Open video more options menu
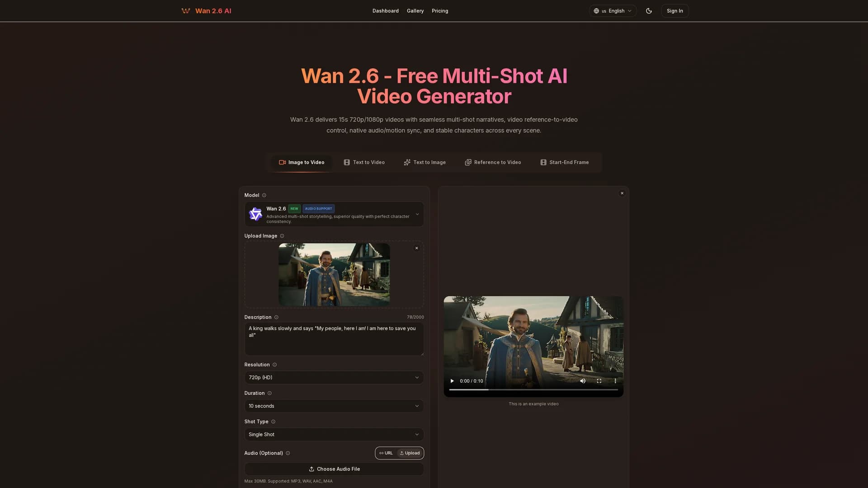This screenshot has height=488, width=868. pos(615,381)
